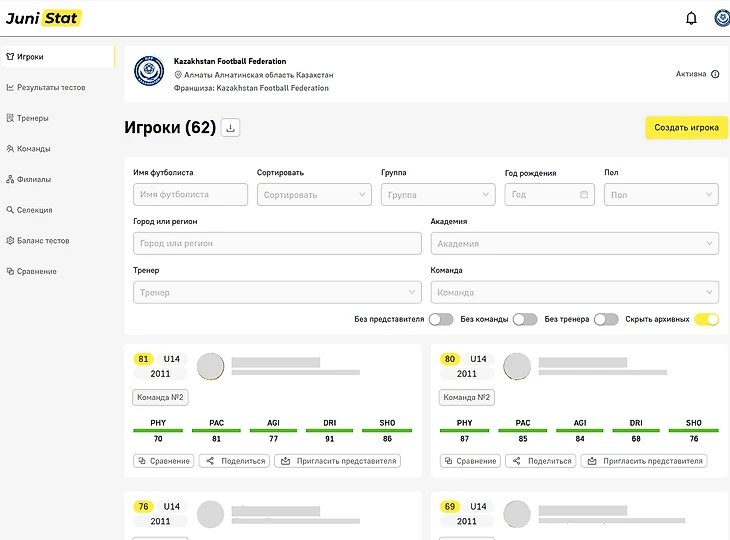Enable the Без команды switch
The height and width of the screenshot is (540, 730).
point(524,319)
